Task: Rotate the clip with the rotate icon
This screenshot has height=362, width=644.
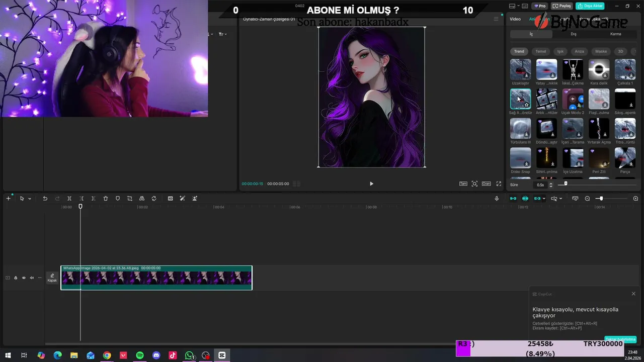Action: point(153,199)
